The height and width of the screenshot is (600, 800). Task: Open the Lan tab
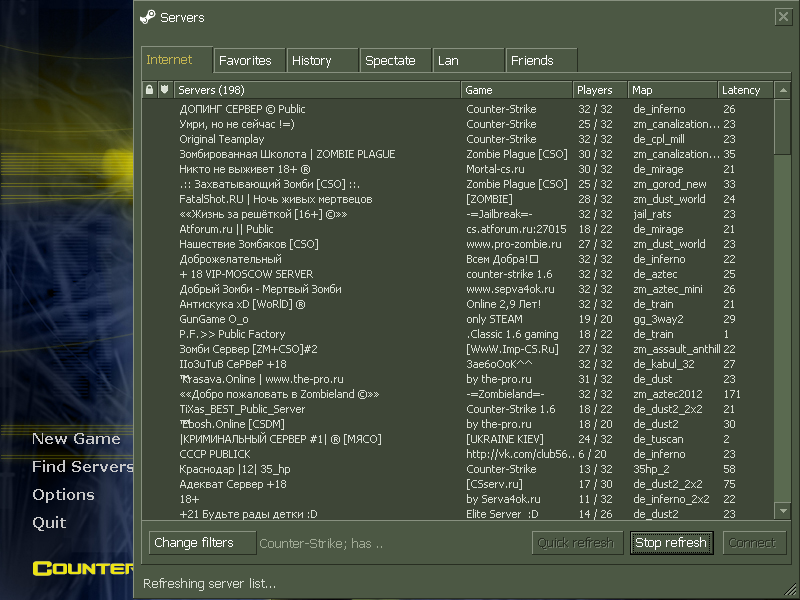pos(468,61)
